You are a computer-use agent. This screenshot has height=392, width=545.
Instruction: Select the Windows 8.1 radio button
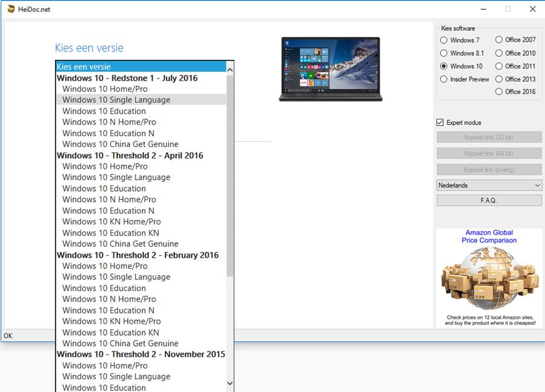pyautogui.click(x=443, y=53)
